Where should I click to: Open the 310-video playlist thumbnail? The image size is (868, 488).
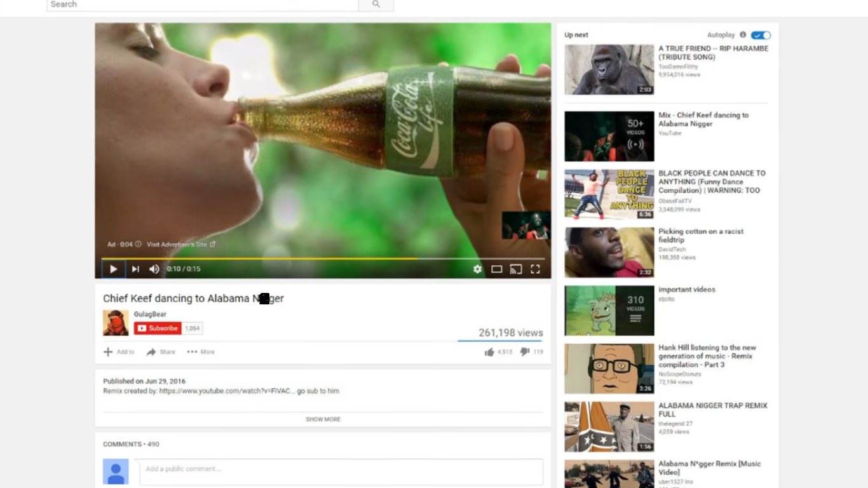[609, 311]
